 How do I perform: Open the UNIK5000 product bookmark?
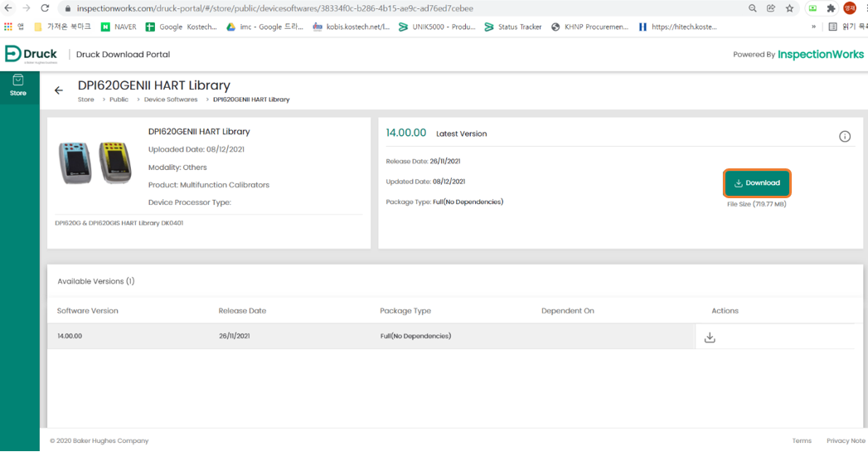(437, 27)
